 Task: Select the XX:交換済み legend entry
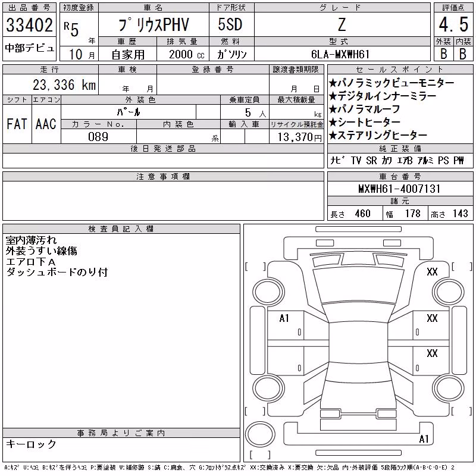tap(267, 468)
